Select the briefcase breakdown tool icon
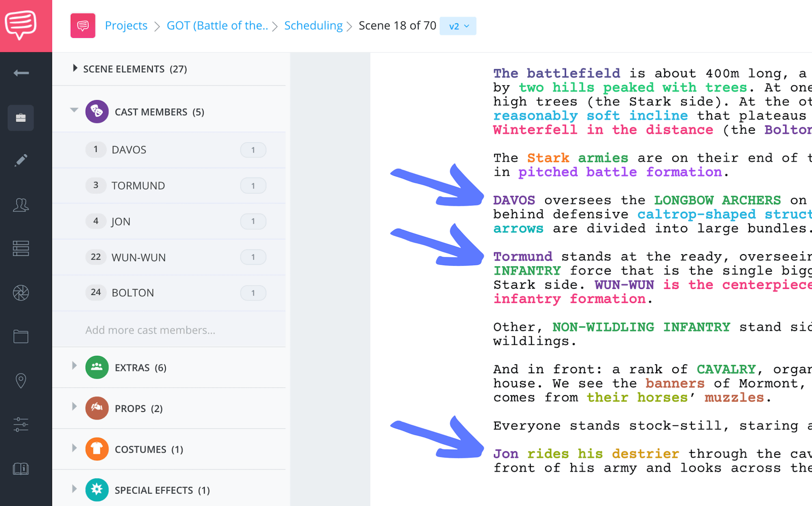The width and height of the screenshot is (812, 506). click(x=21, y=118)
